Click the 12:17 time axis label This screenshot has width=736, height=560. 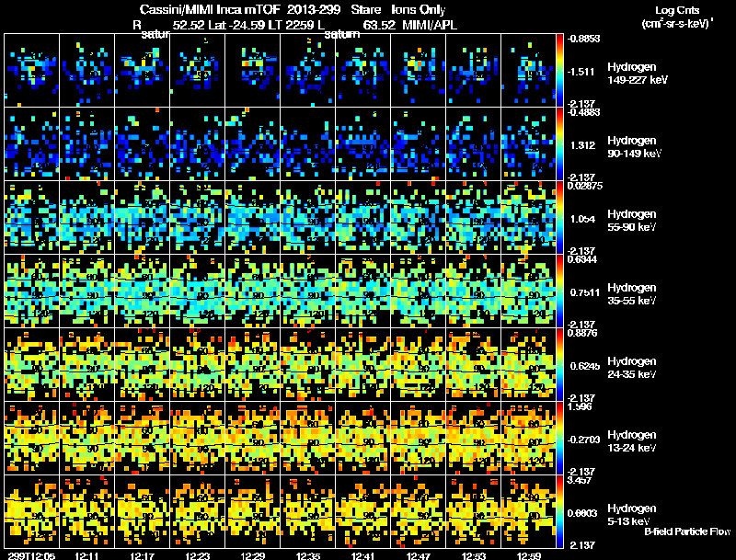(x=143, y=555)
